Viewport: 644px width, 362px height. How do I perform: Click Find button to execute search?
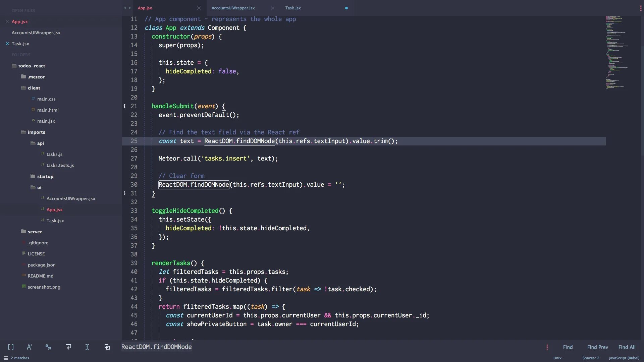pyautogui.click(x=568, y=347)
